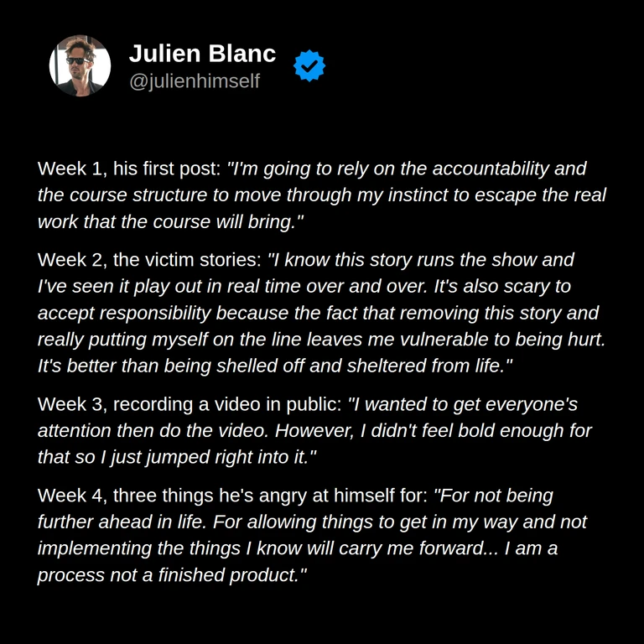Click "It's better than being shelled off" line
This screenshot has height=644, width=644.
(275, 366)
